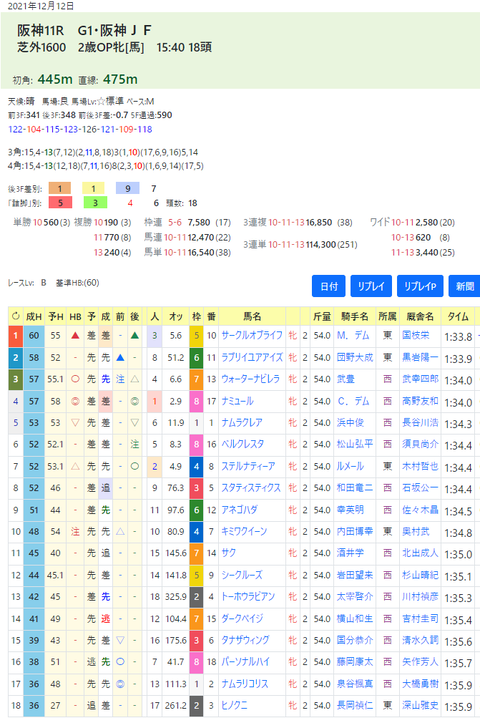Open horse link シークルーズ

point(242,575)
